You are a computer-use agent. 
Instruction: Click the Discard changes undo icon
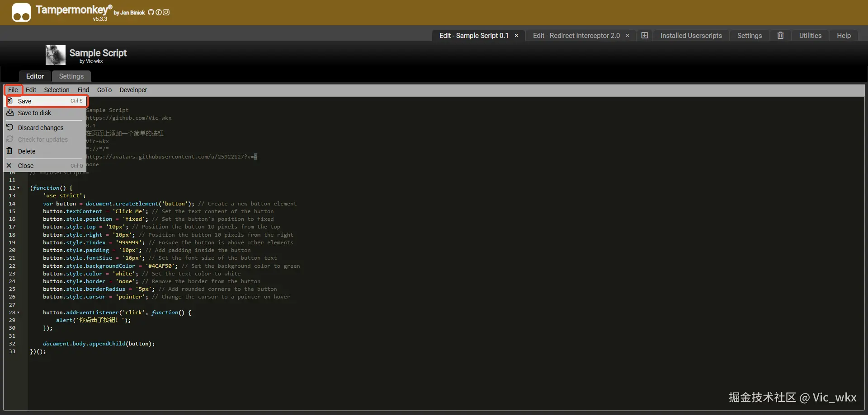click(10, 127)
